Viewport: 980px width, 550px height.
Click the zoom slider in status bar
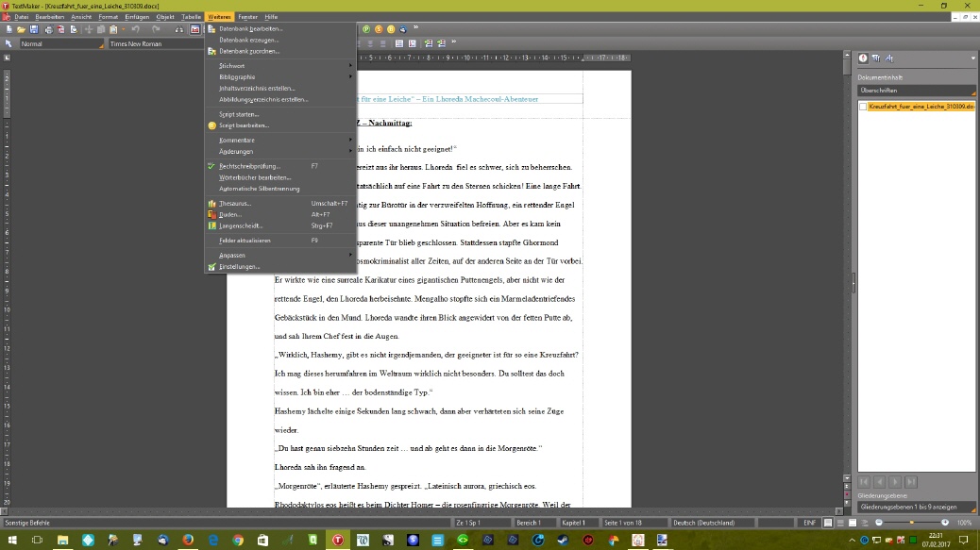[x=912, y=522]
